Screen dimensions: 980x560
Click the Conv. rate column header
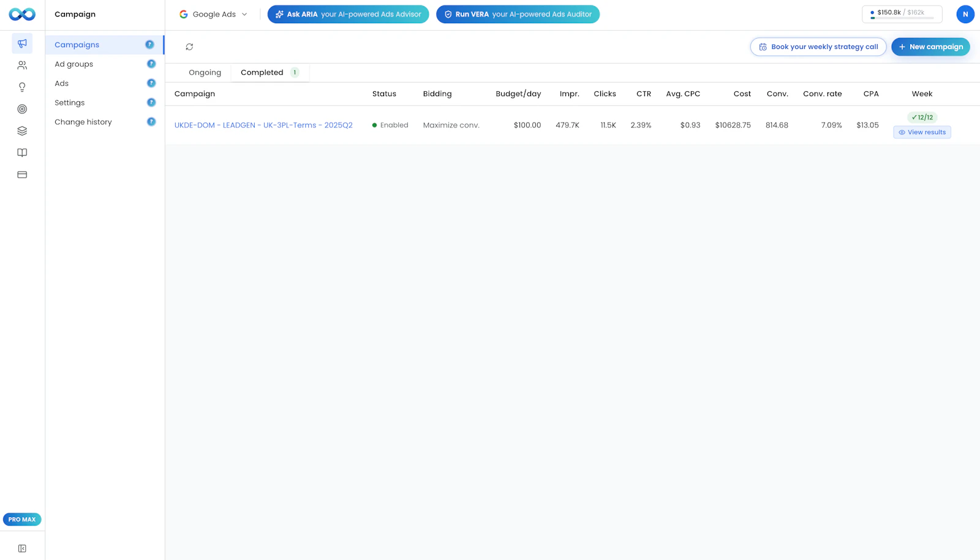[823, 94]
